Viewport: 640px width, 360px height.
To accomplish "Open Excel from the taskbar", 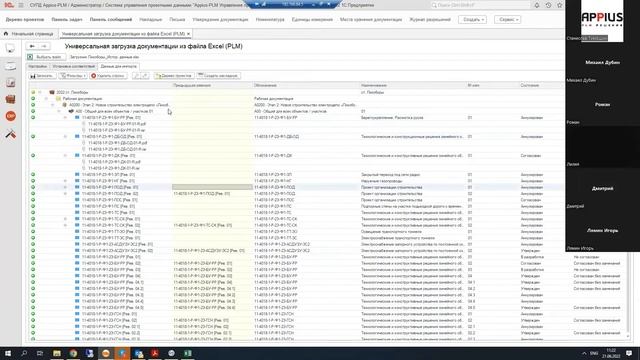I will point(188,353).
